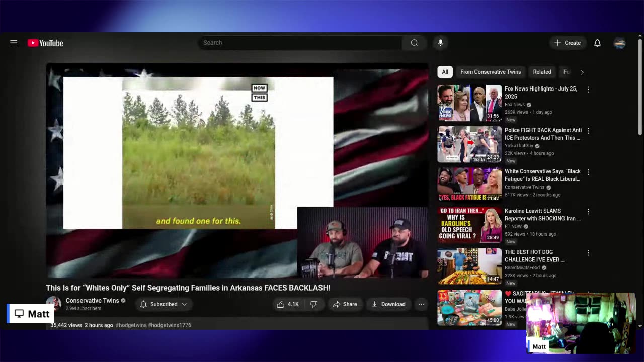
Task: Open Fox News Highlights thumbnail
Action: tap(469, 103)
